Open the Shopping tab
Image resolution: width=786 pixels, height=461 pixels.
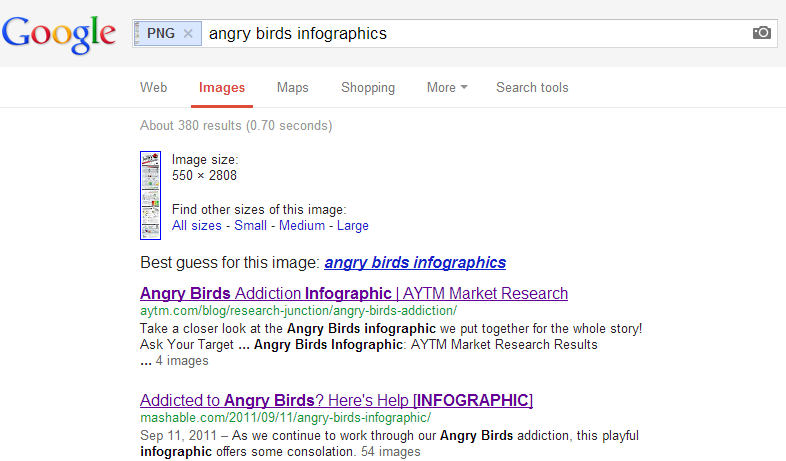pos(368,88)
